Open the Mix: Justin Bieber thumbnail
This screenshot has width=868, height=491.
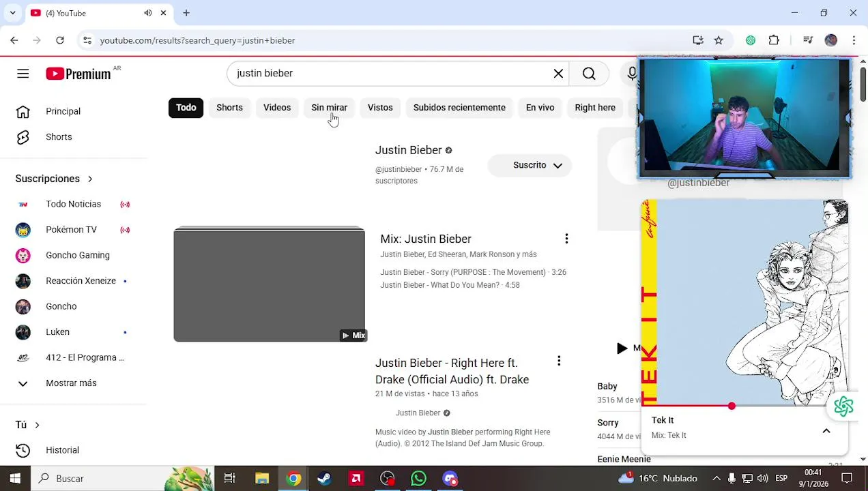tap(270, 284)
